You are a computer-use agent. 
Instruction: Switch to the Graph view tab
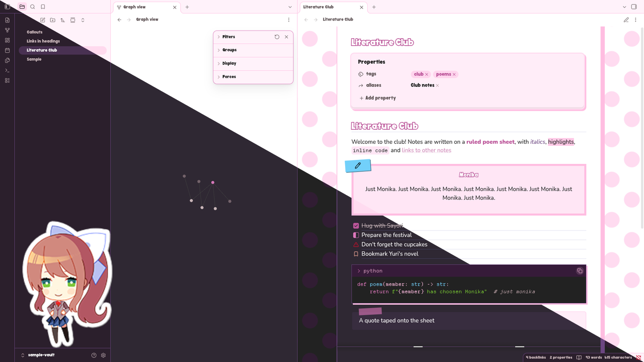click(x=146, y=7)
